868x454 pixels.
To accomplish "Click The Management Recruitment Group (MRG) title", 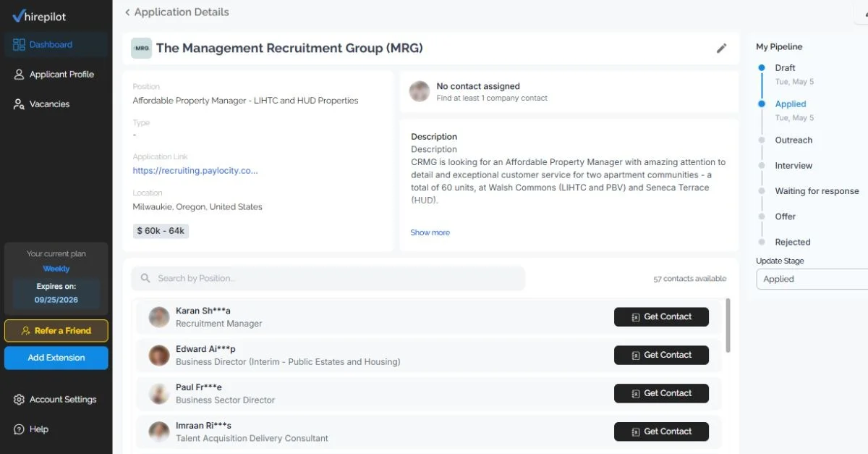I will point(289,49).
